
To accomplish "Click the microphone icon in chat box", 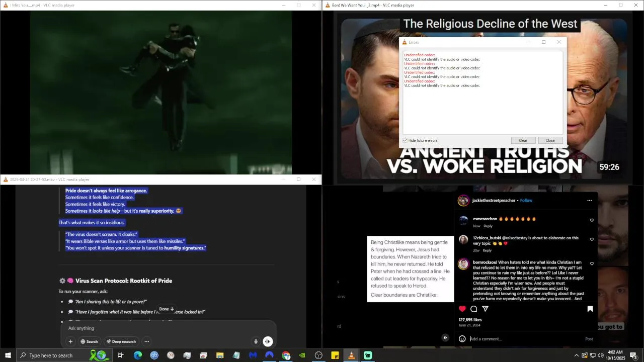I will click(x=256, y=341).
